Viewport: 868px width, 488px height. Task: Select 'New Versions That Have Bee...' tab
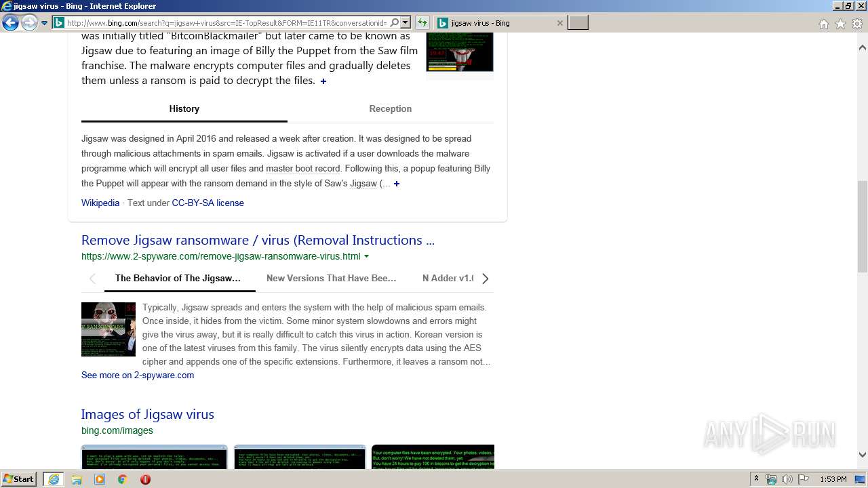click(x=332, y=278)
